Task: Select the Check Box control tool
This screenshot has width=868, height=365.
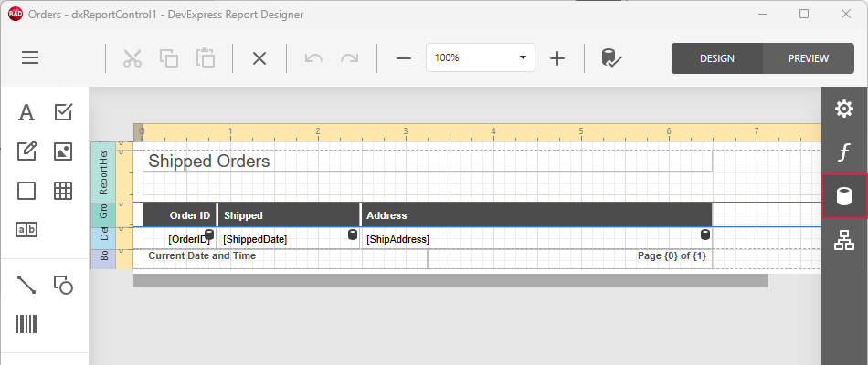Action: [63, 112]
